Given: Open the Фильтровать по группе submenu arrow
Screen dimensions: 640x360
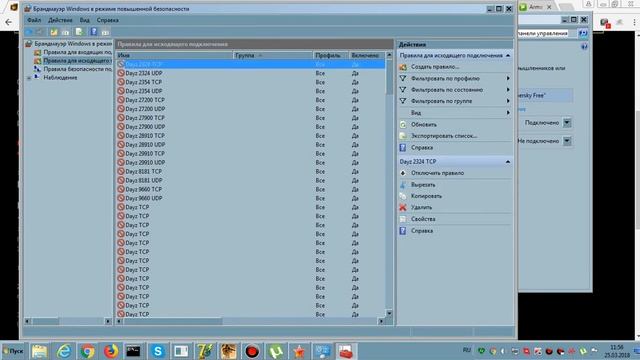Looking at the screenshot, I should 508,101.
